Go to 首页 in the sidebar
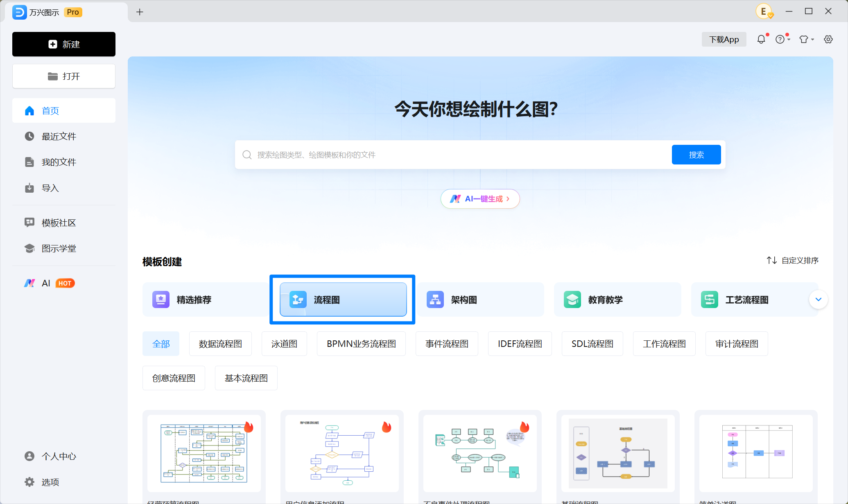This screenshot has width=848, height=504. tap(64, 110)
